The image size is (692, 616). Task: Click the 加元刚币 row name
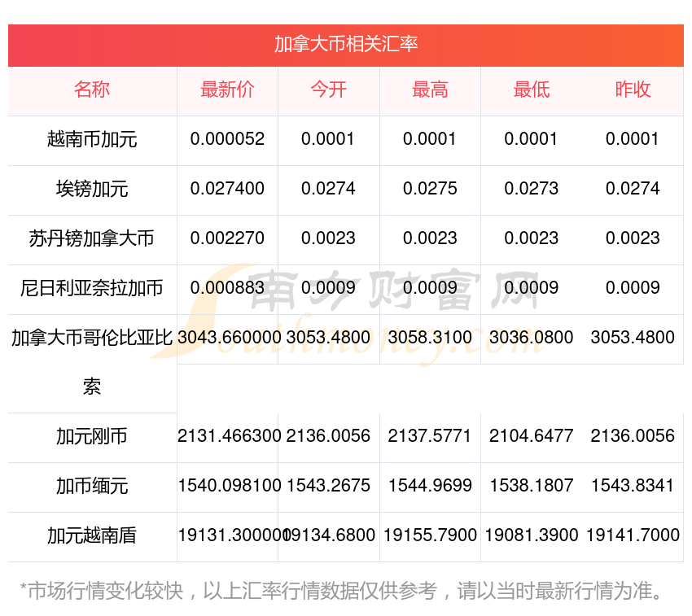point(92,436)
